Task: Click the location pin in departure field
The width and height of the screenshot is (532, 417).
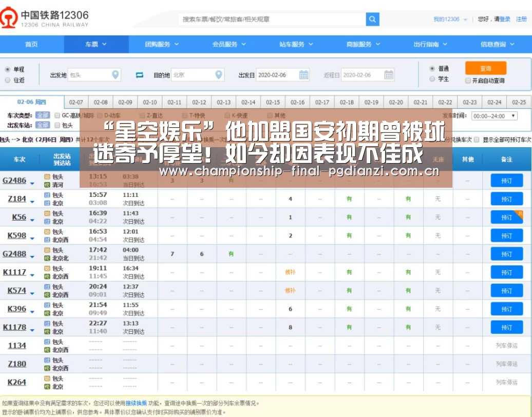Action: point(116,74)
